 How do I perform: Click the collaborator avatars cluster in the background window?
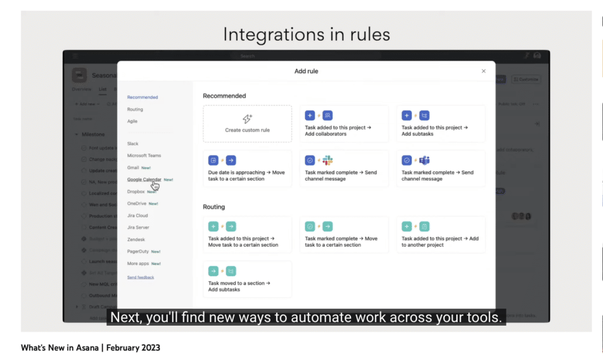(521, 216)
